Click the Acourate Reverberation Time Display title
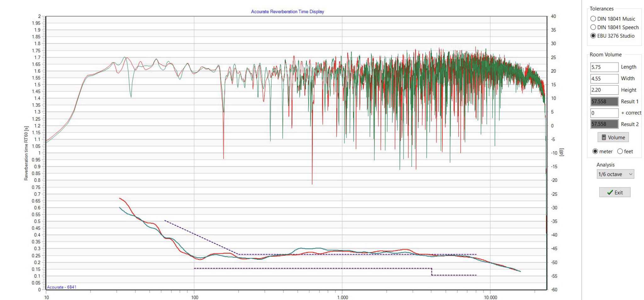This screenshot has width=644, height=300. coord(287,12)
